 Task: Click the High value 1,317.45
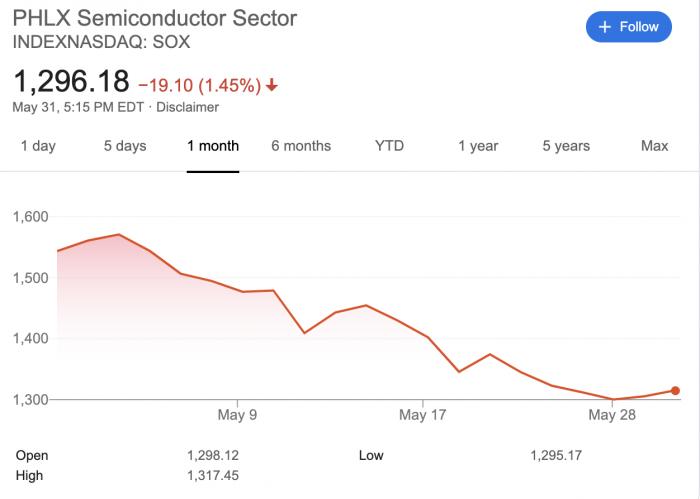(212, 476)
